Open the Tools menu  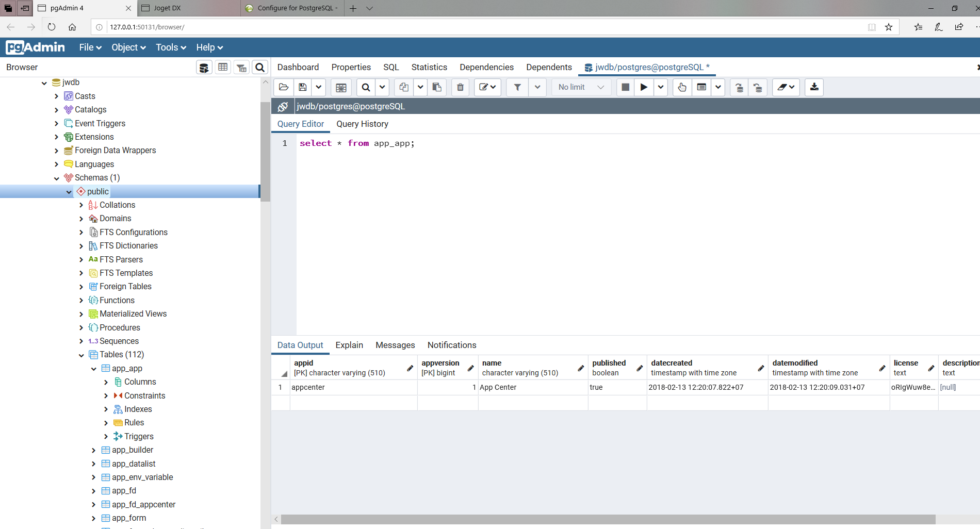pos(170,47)
